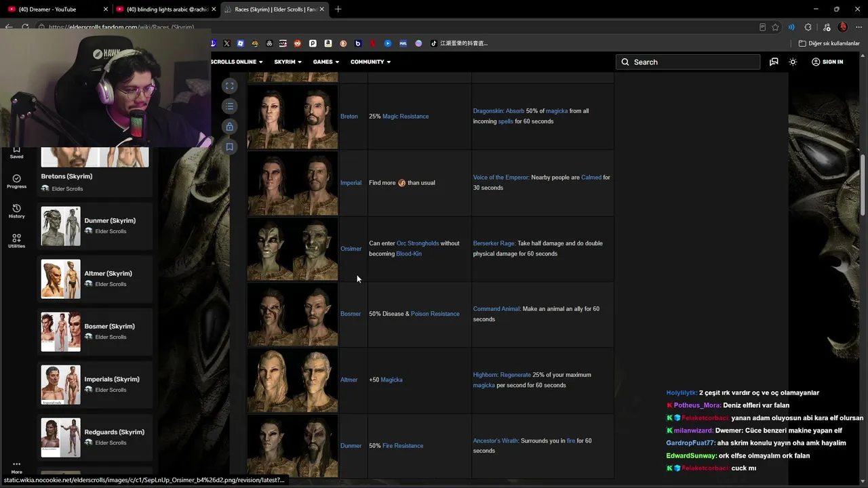868x488 pixels.
Task: Click the browser back arrow
Action: (x=9, y=27)
